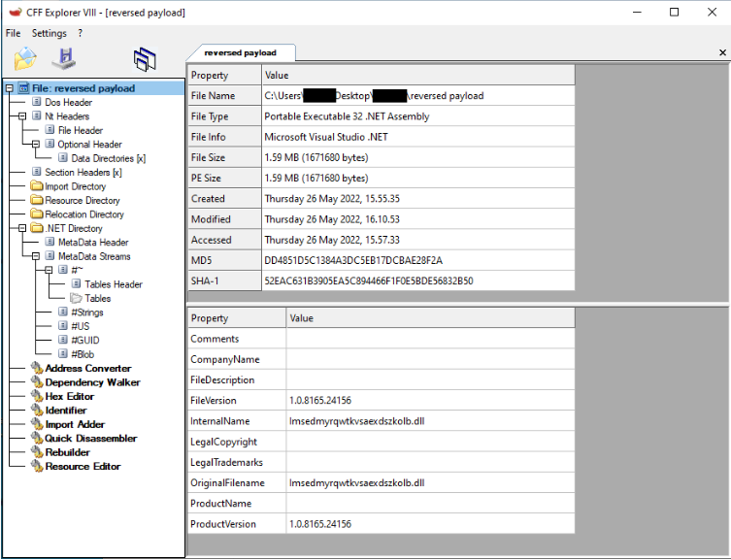
Task: Open Data Directories [x] entry
Action: 108,158
